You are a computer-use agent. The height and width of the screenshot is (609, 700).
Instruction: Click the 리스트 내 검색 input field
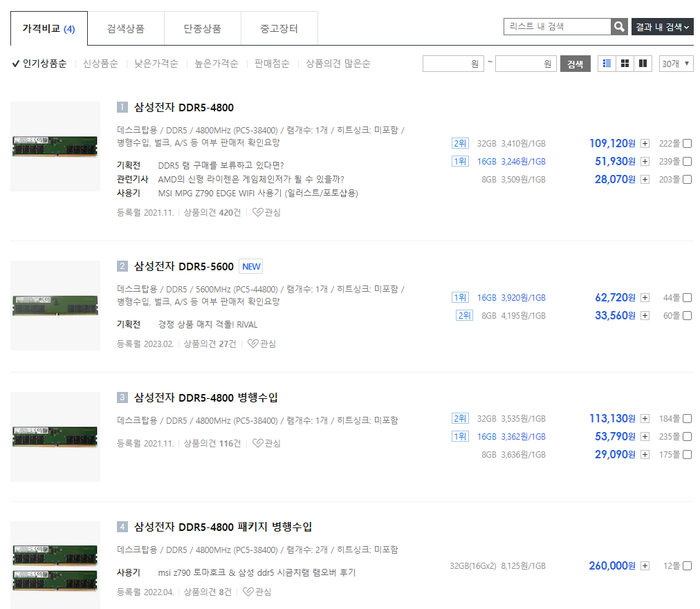pyautogui.click(x=557, y=27)
